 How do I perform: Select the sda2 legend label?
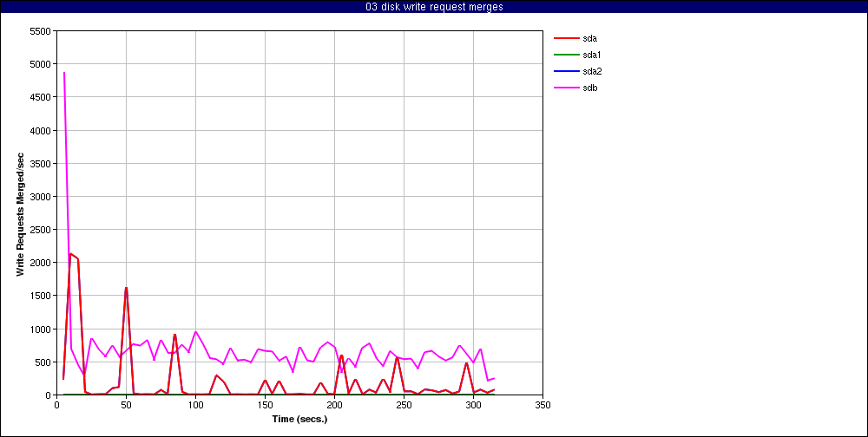pyautogui.click(x=591, y=71)
